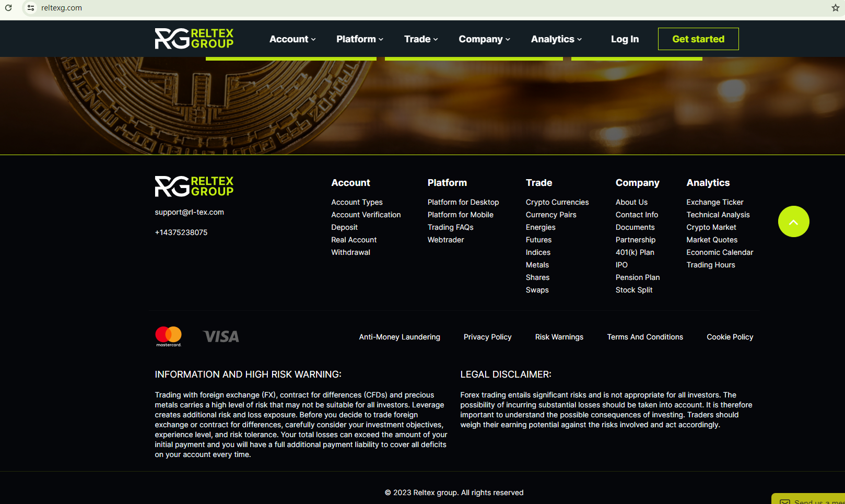Screen dimensions: 845x504
Task: Click the Reltex Group logo in header
Action: (x=194, y=39)
